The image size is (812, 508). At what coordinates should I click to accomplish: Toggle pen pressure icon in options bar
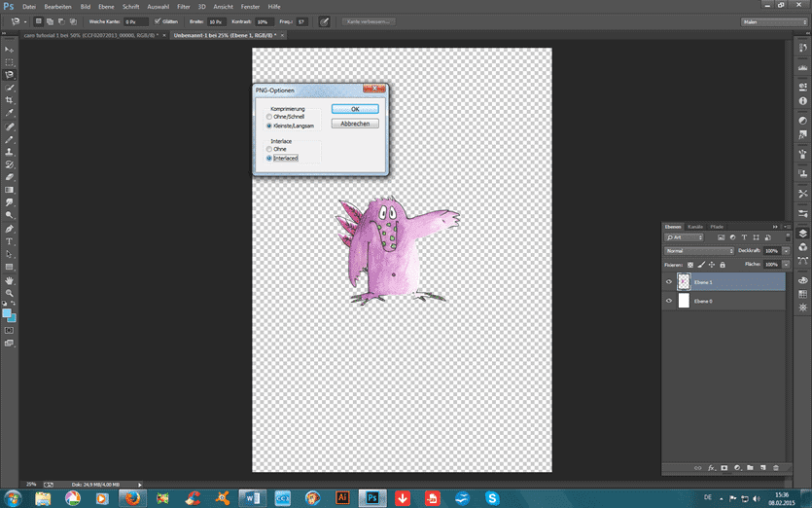(324, 21)
